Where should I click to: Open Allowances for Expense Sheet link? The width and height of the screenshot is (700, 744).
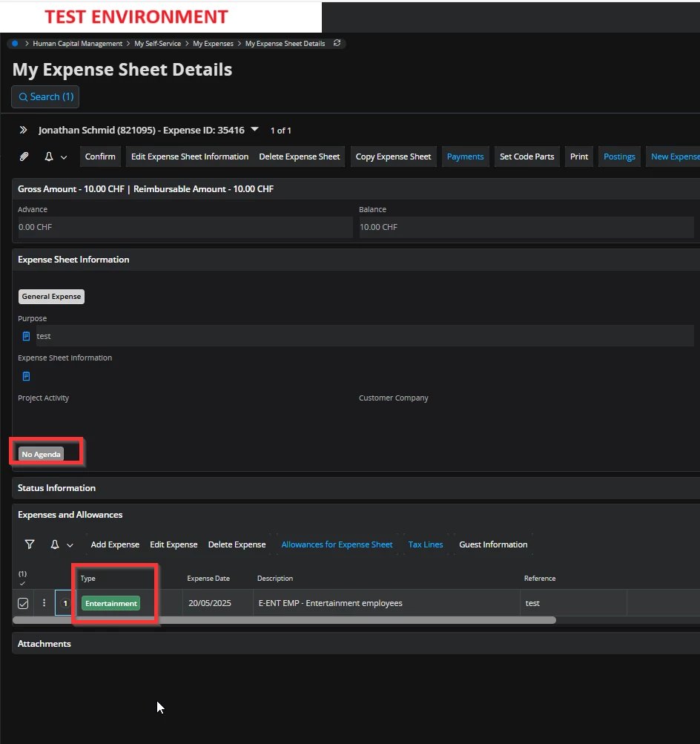(337, 544)
